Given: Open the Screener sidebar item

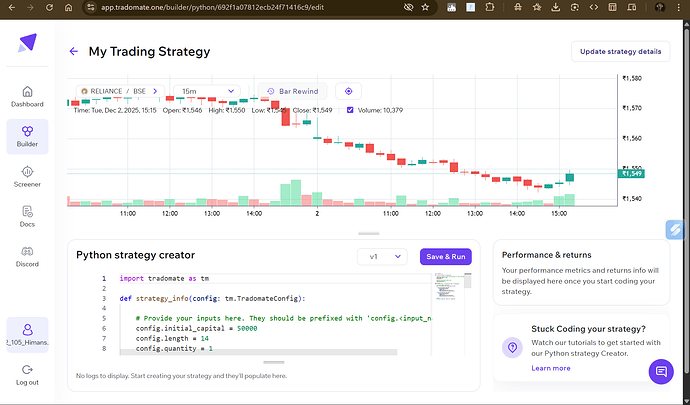Looking at the screenshot, I should [27, 176].
